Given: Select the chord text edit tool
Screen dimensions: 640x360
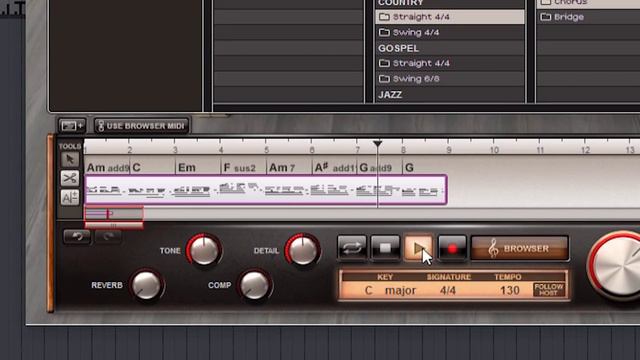Looking at the screenshot, I should (70, 198).
